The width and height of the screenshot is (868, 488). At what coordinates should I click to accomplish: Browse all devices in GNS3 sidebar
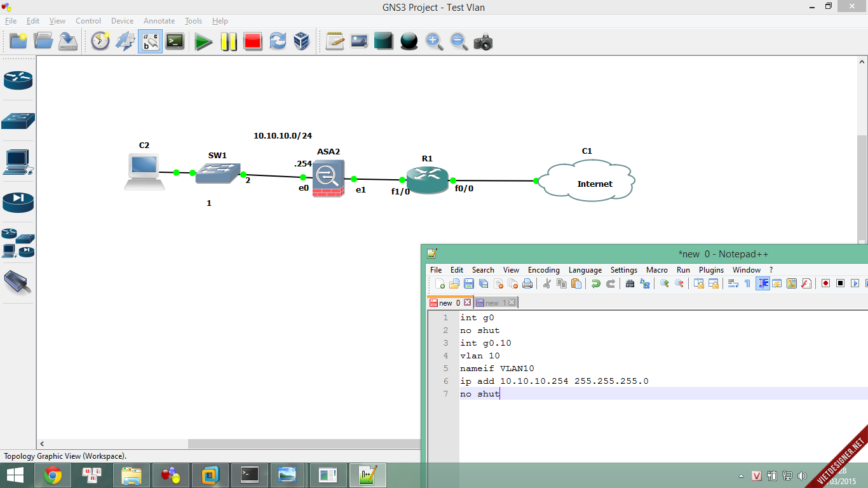(18, 243)
